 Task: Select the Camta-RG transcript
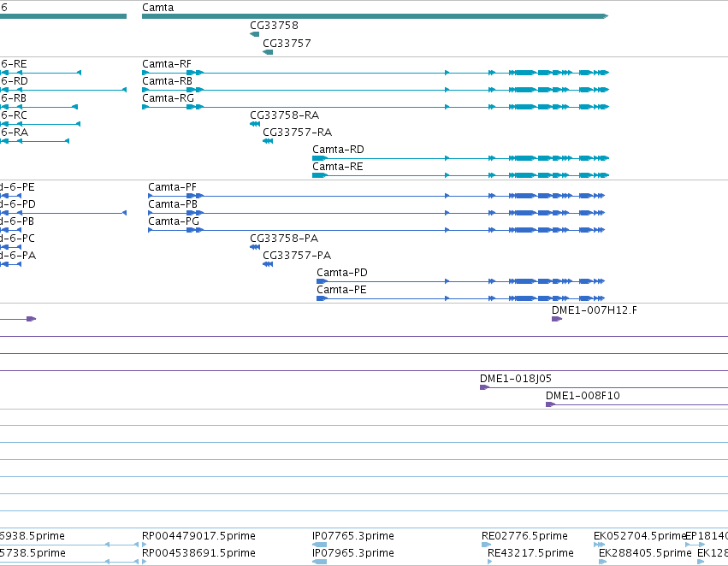[376, 107]
